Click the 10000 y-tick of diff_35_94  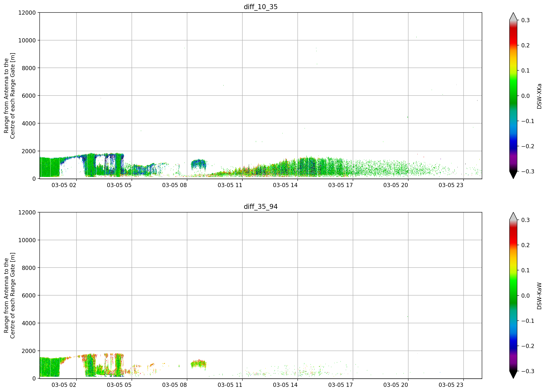tap(27, 240)
